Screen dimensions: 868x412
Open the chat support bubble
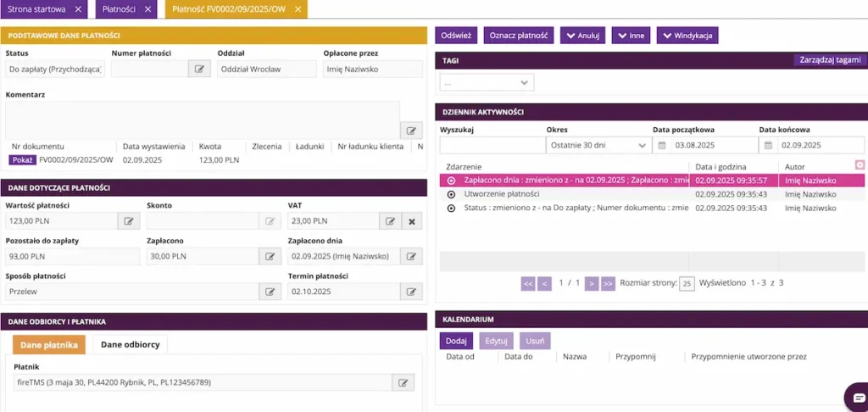pyautogui.click(x=859, y=397)
